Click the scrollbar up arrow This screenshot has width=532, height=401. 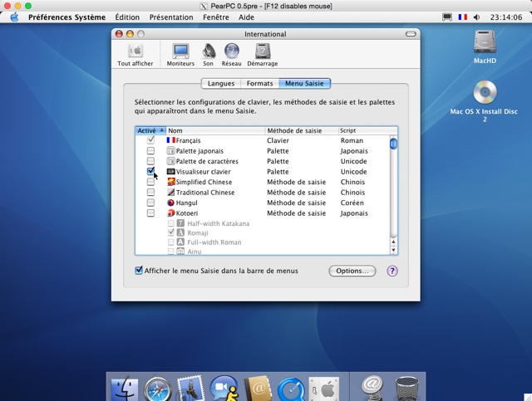coord(393,242)
